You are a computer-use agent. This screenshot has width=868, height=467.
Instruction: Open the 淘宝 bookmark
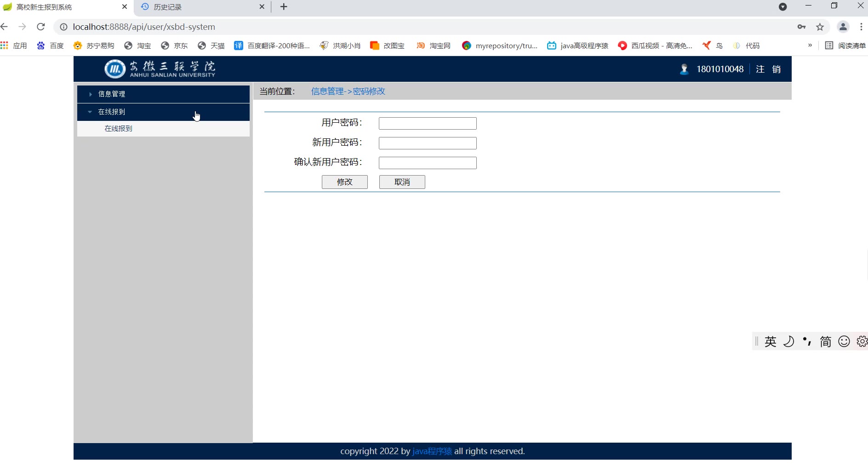pos(137,46)
